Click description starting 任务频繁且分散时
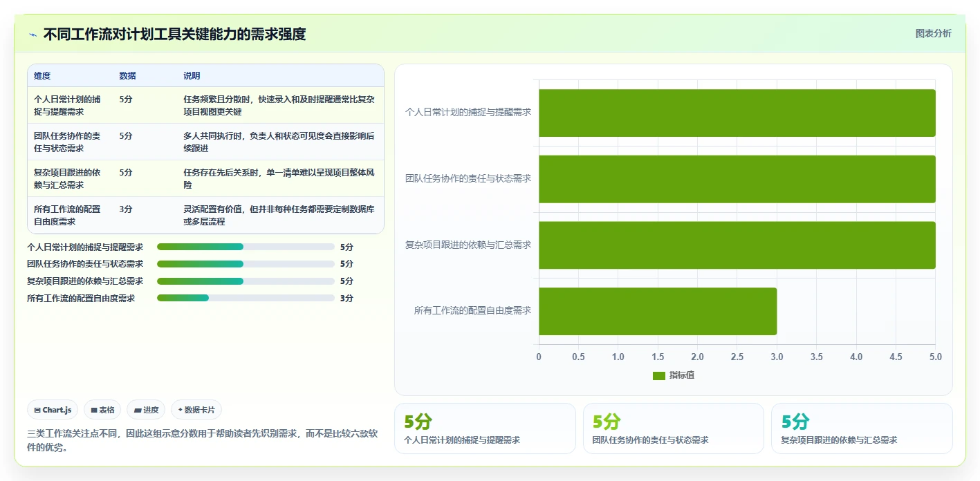Viewport: 980px width, 481px height. pos(279,105)
